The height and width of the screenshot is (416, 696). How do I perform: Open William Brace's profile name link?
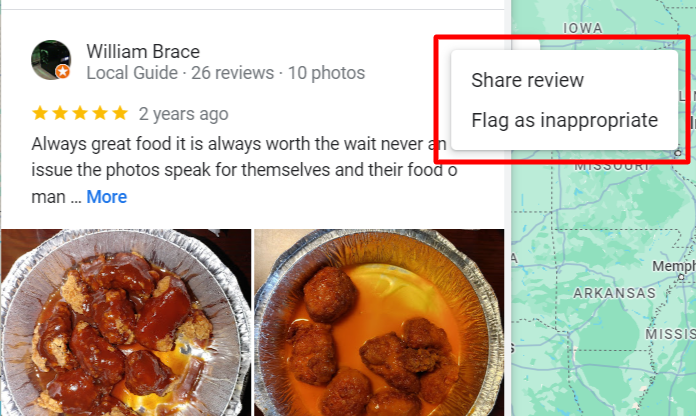[143, 52]
